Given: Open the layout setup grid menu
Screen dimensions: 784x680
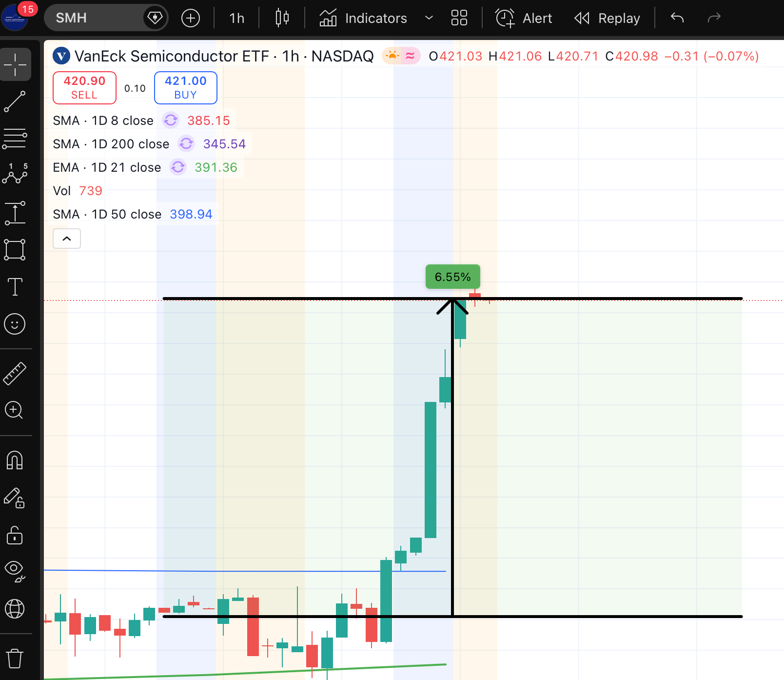Looking at the screenshot, I should tap(459, 18).
